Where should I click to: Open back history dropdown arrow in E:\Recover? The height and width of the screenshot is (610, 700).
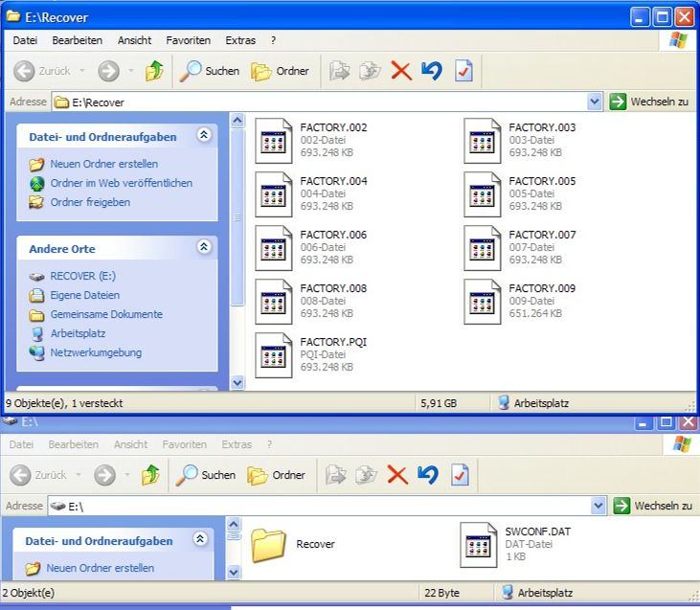pyautogui.click(x=82, y=71)
